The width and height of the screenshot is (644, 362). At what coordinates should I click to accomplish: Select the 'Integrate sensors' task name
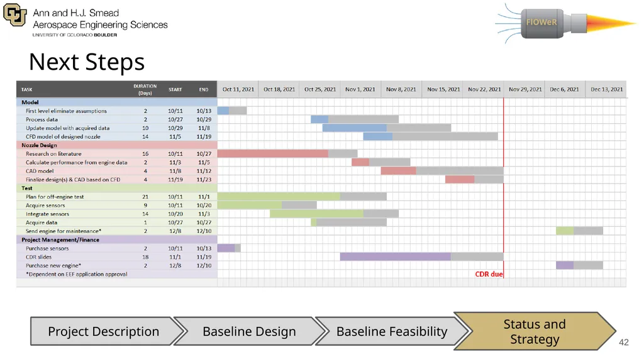tap(47, 214)
